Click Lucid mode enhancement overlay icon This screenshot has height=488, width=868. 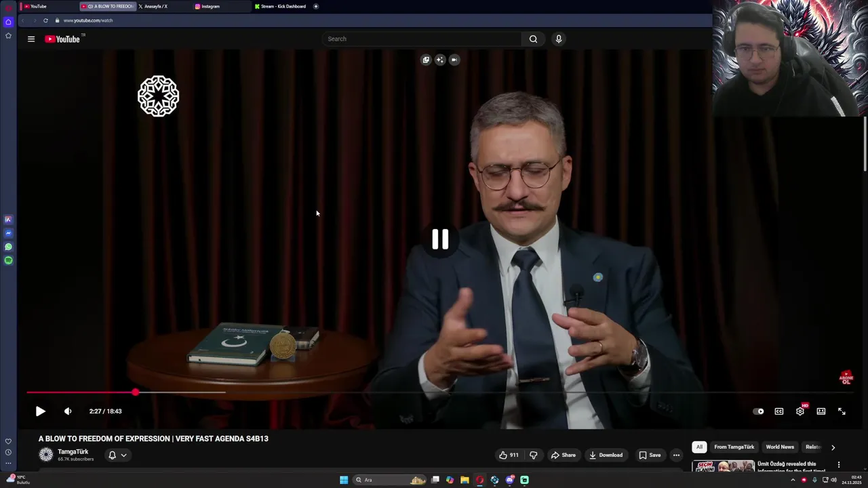coord(440,60)
